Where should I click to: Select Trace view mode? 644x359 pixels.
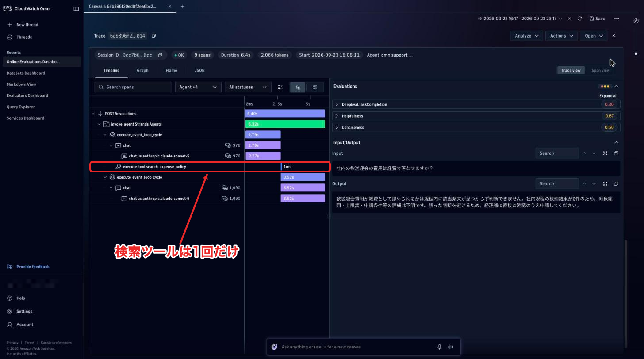(571, 70)
